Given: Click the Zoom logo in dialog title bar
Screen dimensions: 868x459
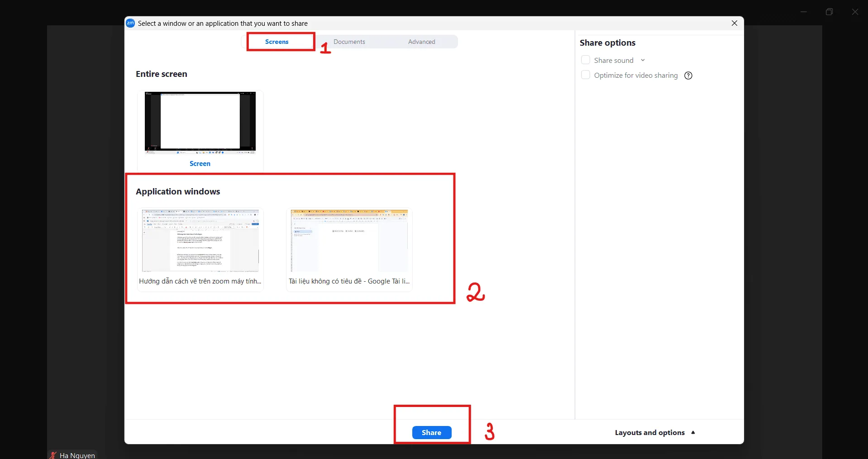Looking at the screenshot, I should tap(130, 23).
